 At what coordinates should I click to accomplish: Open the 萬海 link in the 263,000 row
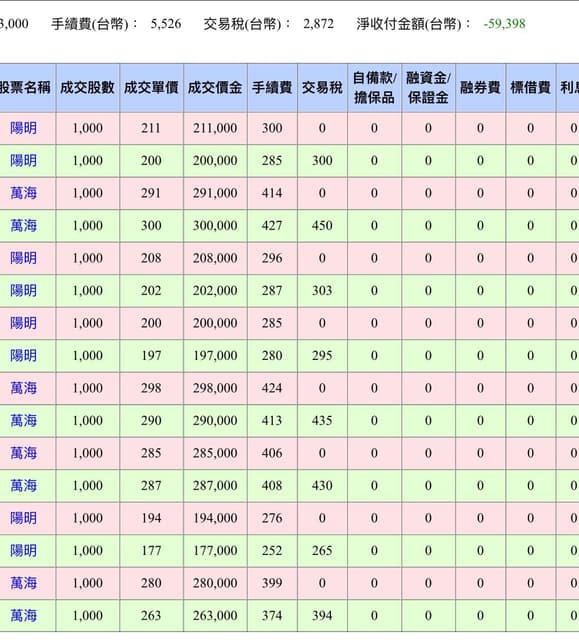coord(23,616)
